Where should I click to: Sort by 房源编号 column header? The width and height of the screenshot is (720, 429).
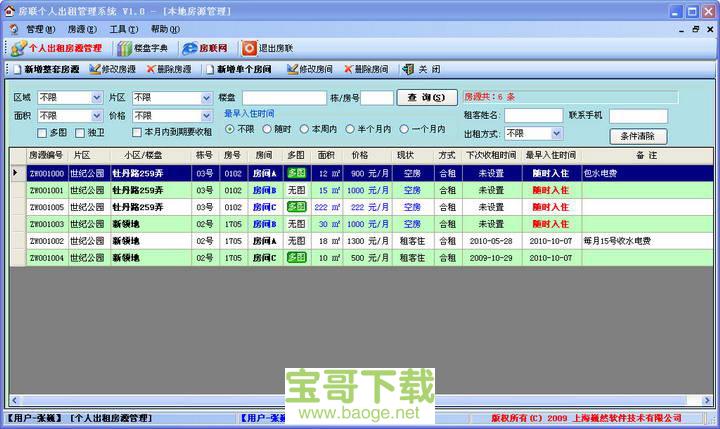pyautogui.click(x=46, y=155)
